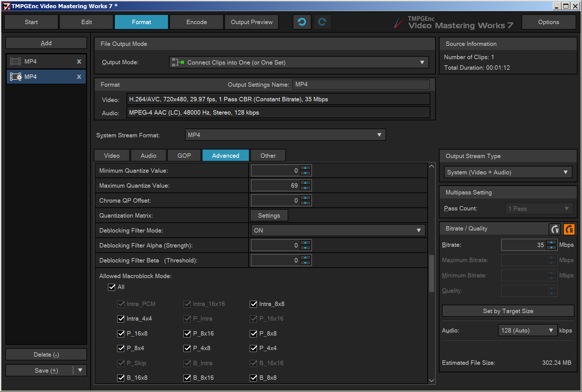Screen dimensions: 582x392
Task: Remove the first MP4 output with X
Action: pos(79,62)
